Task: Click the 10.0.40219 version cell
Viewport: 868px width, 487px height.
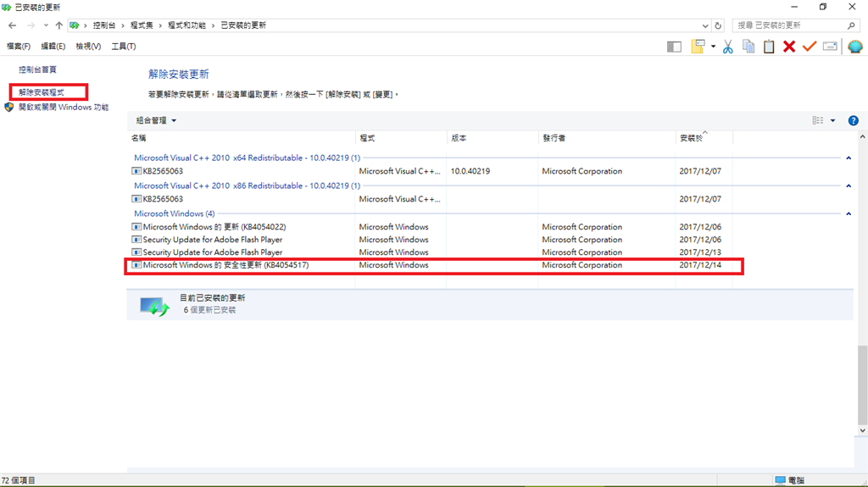Action: [470, 172]
